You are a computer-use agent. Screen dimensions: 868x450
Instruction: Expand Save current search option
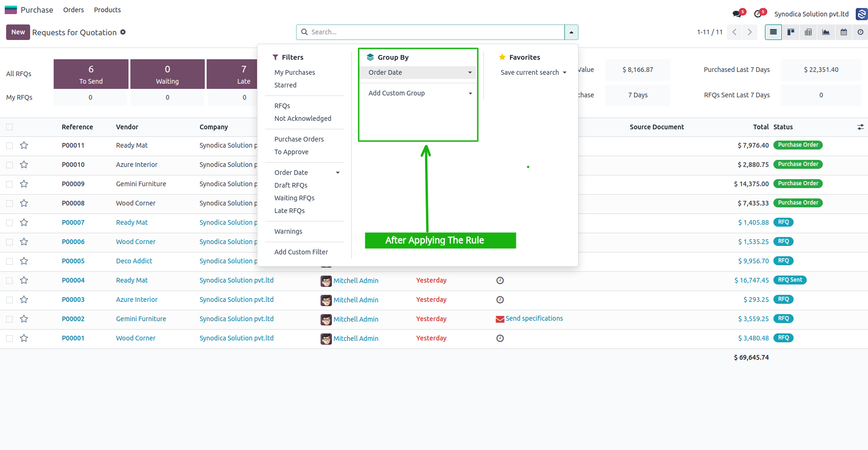click(533, 72)
